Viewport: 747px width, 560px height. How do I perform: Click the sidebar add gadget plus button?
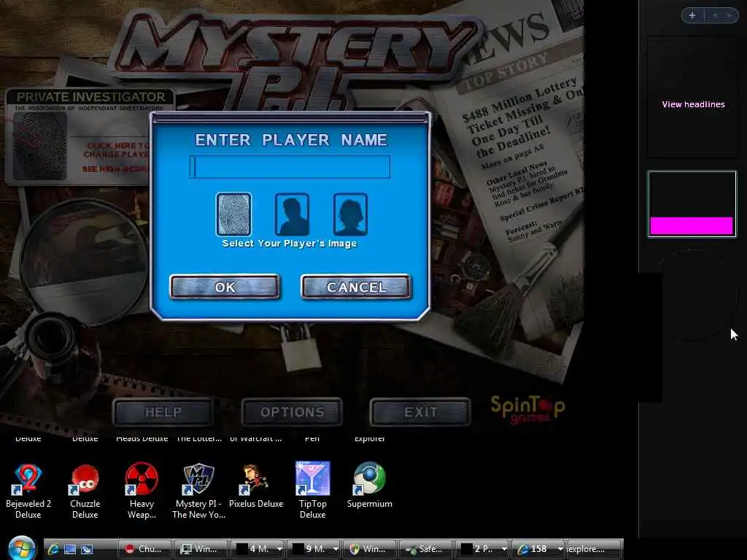tap(692, 15)
